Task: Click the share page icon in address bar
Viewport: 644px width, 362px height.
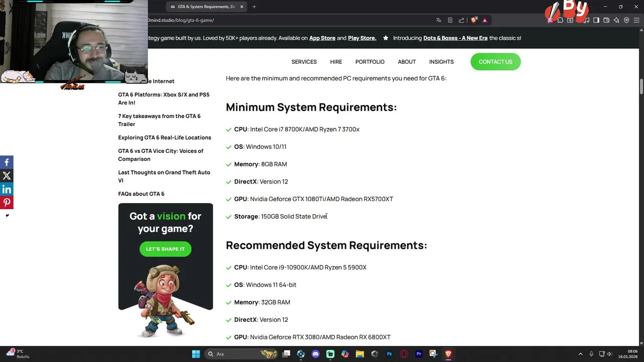Action: point(461,20)
